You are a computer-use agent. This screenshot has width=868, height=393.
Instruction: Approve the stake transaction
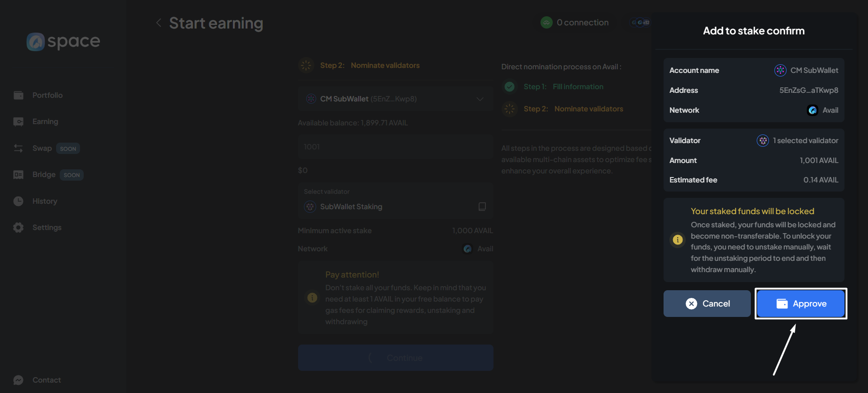tap(800, 303)
